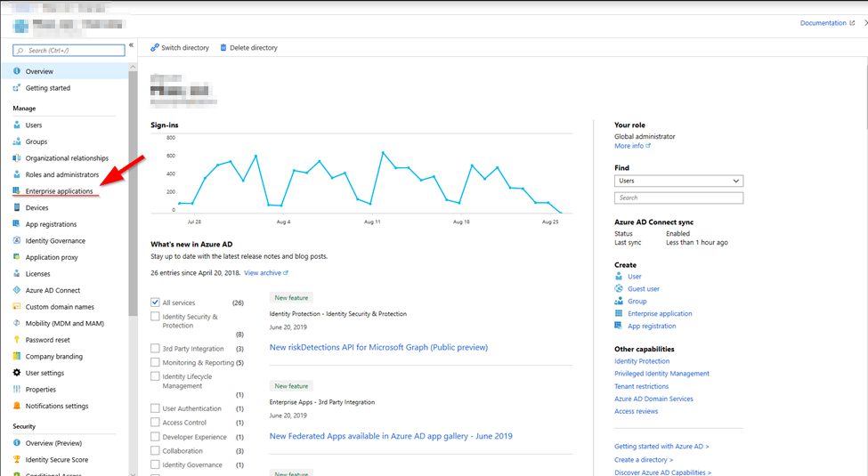Open New riskDetections API article link
This screenshot has height=476, width=868.
click(x=378, y=347)
